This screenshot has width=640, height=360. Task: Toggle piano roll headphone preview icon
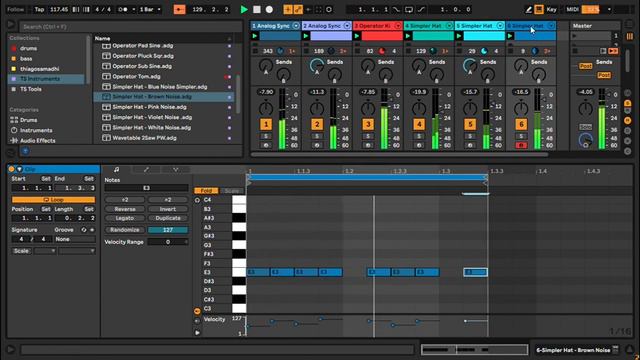pyautogui.click(x=197, y=200)
